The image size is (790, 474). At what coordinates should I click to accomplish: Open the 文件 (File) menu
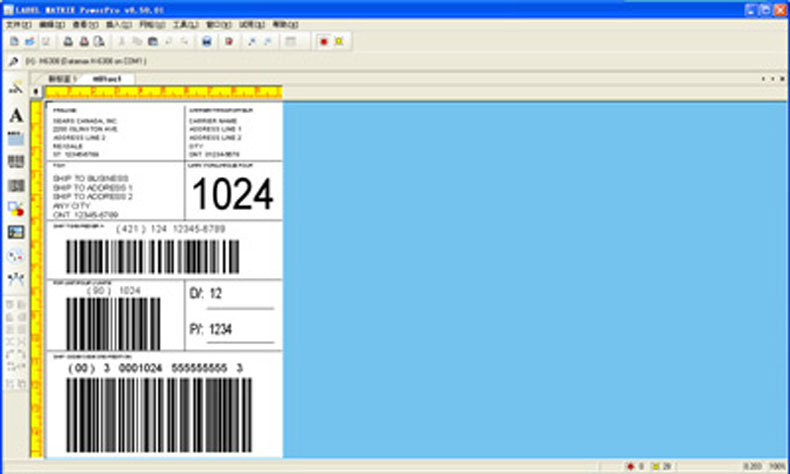click(19, 24)
